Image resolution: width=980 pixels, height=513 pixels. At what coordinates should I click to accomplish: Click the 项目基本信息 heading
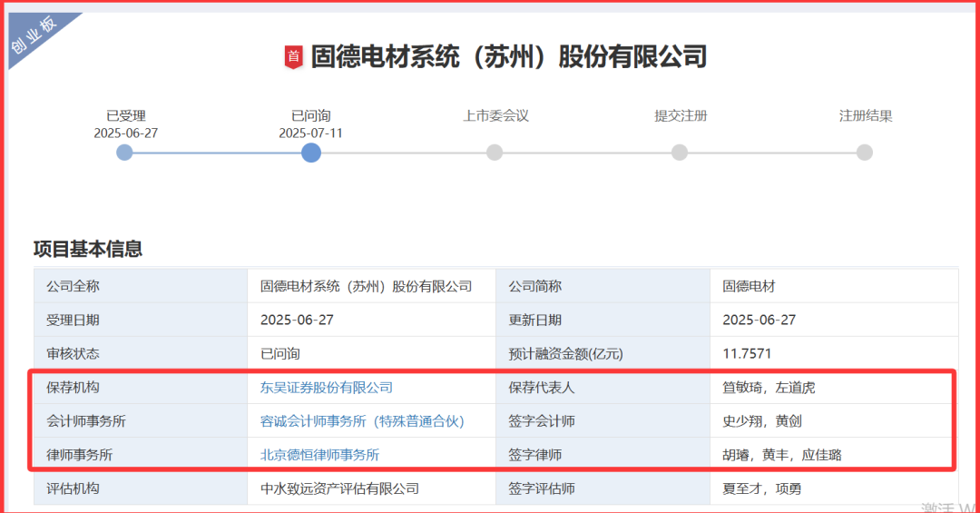(87, 249)
